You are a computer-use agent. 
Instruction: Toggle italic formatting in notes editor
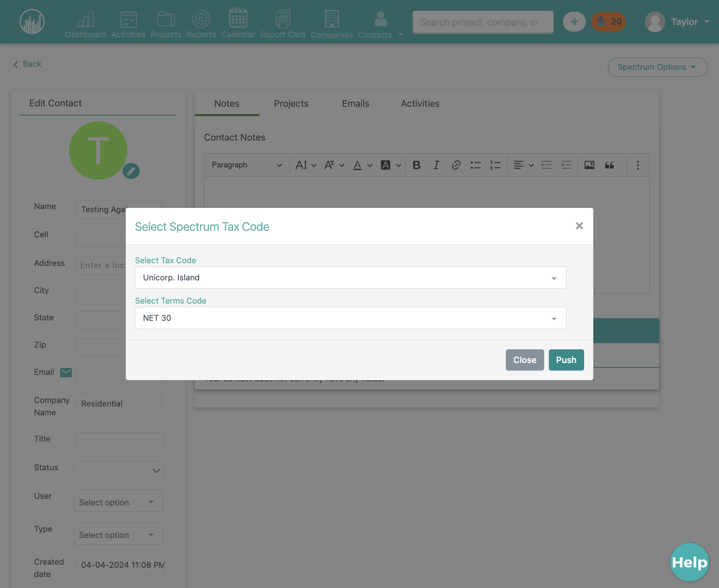pyautogui.click(x=436, y=165)
